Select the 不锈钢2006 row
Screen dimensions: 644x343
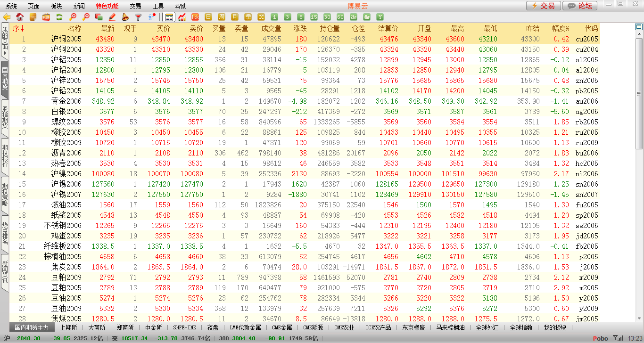point(305,226)
